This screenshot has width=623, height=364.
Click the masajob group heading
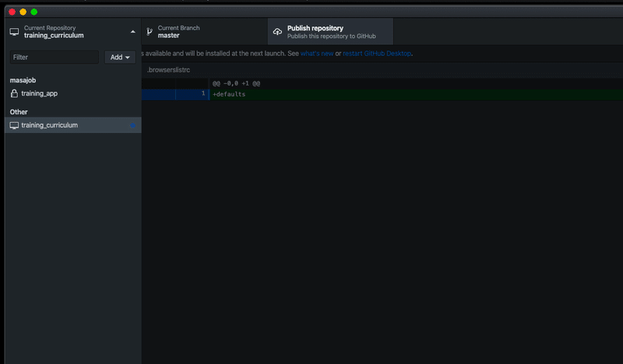(23, 80)
